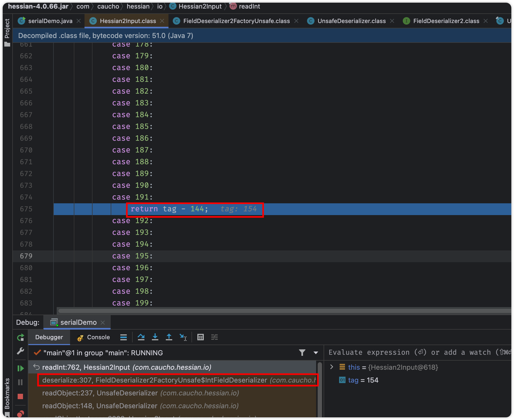This screenshot has height=420, width=514.
Task: Click the frames list vertical scrollbar
Action: [x=320, y=389]
